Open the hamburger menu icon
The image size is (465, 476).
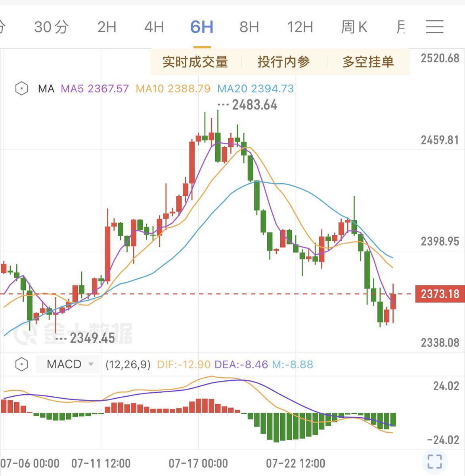434,27
